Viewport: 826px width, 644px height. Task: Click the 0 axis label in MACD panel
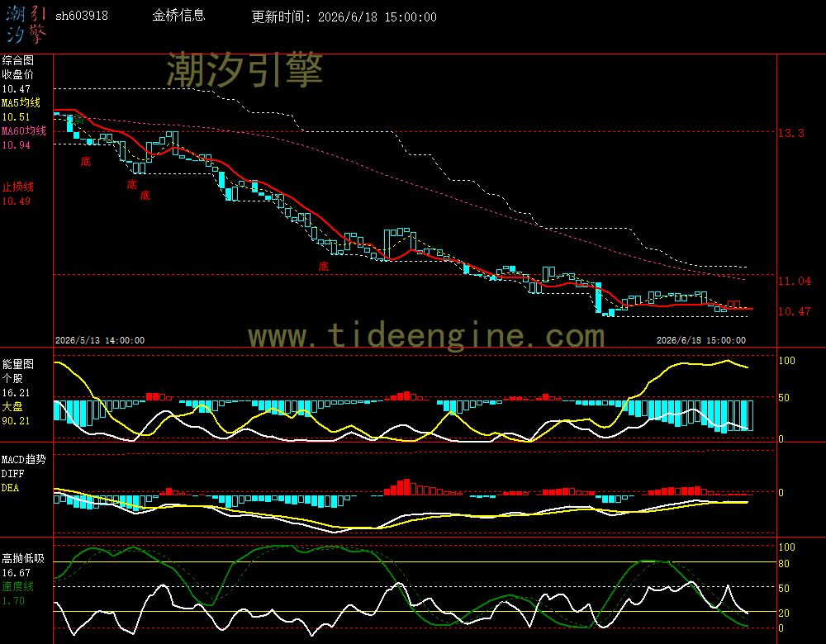(781, 492)
